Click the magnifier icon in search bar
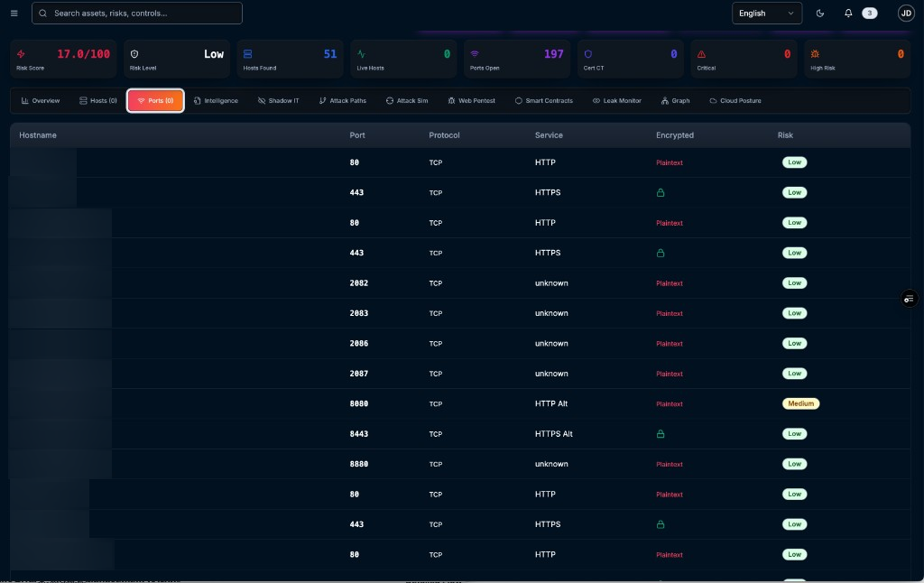 tap(43, 13)
